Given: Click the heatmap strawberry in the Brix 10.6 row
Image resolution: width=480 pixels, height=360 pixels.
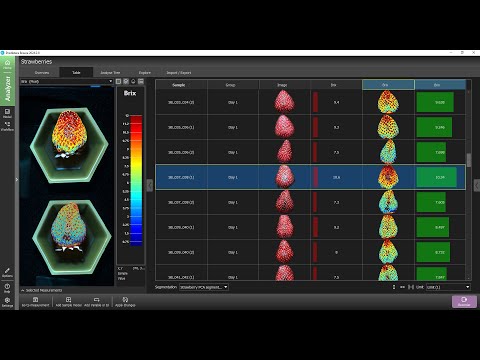Looking at the screenshot, I should [x=388, y=177].
